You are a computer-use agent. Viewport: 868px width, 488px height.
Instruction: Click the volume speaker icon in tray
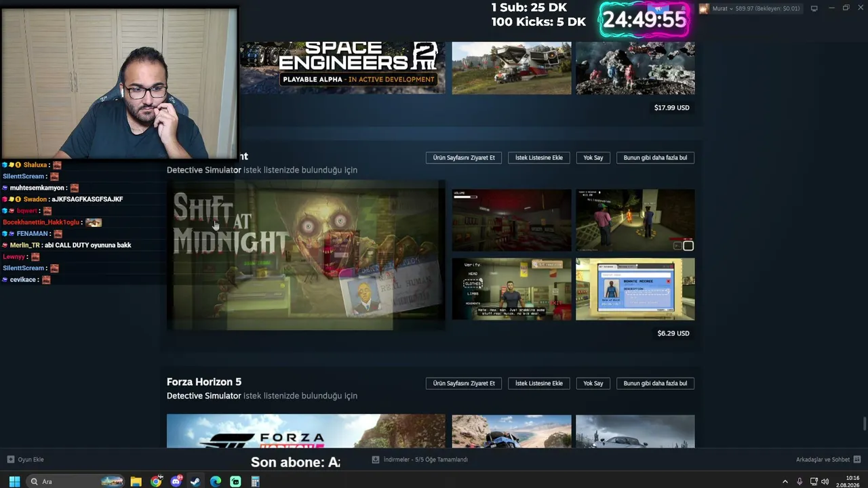tap(825, 481)
